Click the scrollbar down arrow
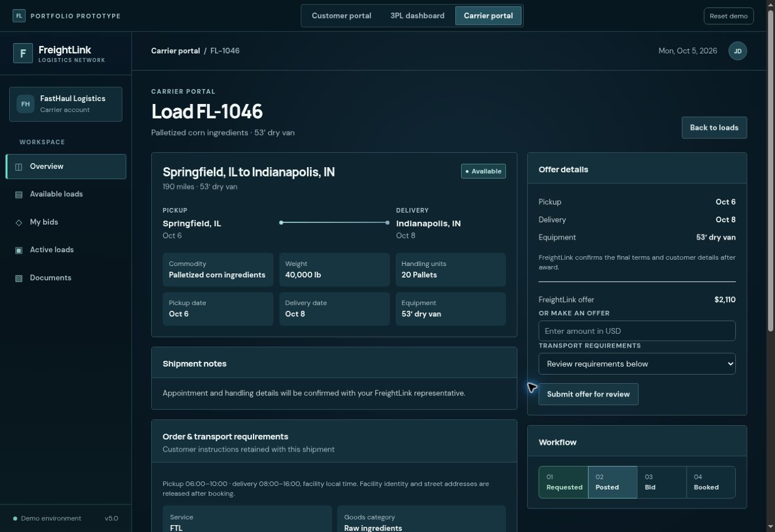 770,527
